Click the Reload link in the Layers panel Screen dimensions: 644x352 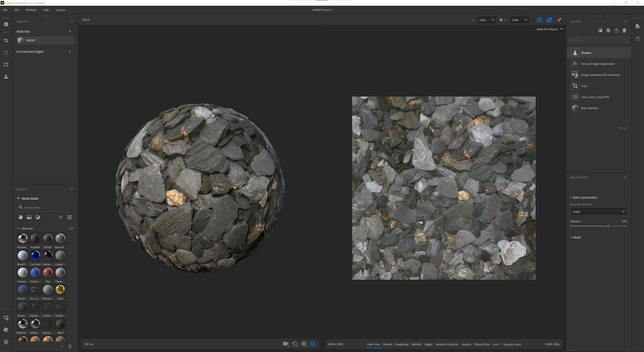pos(623,128)
